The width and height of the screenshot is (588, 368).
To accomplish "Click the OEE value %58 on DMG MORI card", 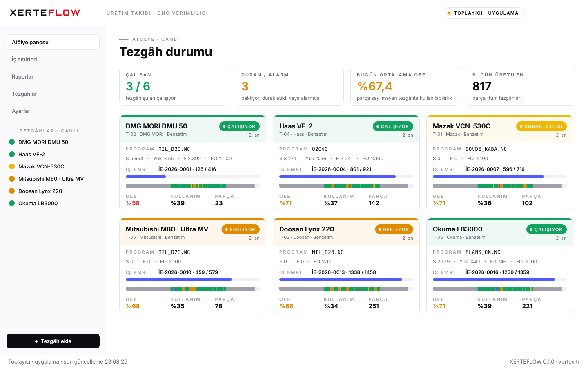I will click(133, 203).
